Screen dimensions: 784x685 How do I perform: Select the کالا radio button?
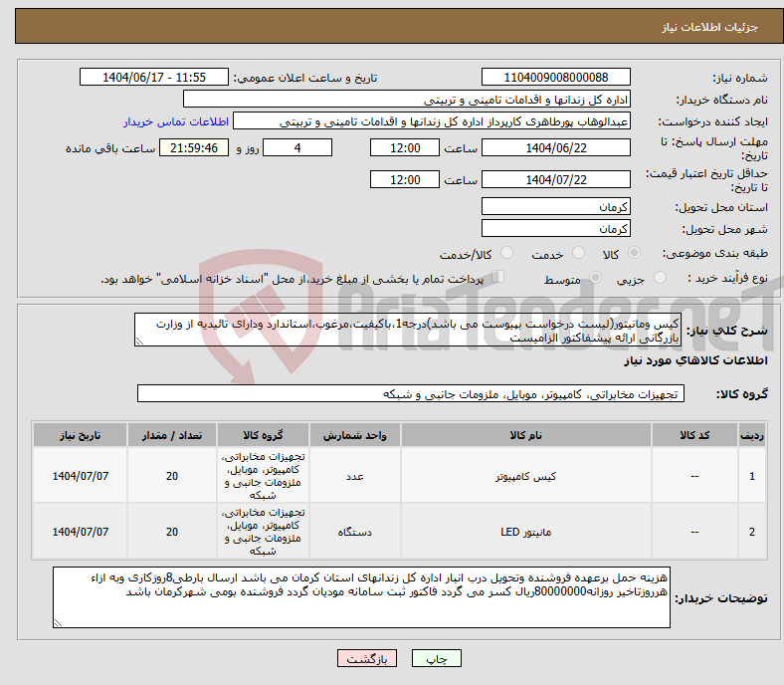click(x=634, y=253)
